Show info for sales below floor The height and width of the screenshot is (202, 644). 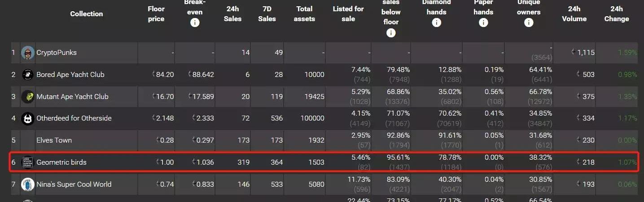(x=391, y=33)
